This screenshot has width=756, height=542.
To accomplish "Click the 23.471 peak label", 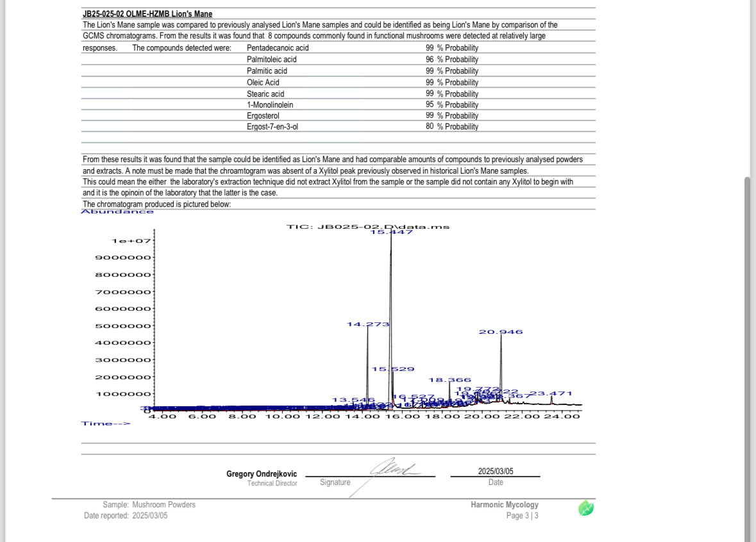I will coord(551,393).
